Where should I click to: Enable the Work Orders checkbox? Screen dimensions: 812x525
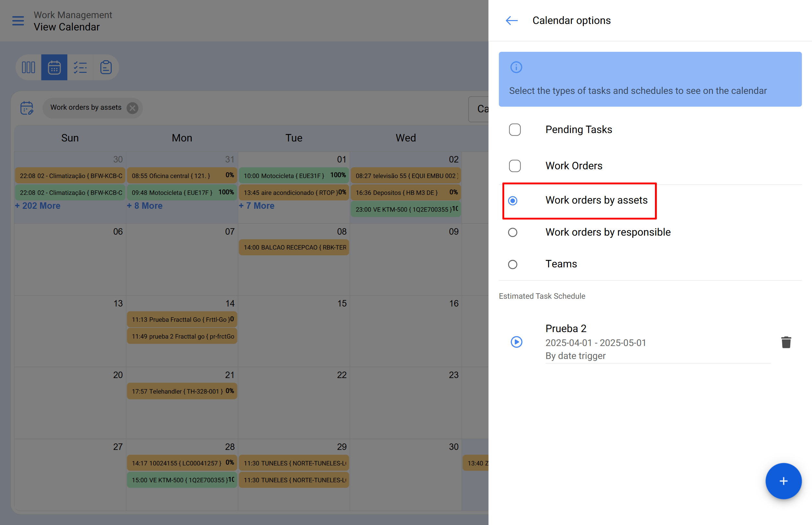pyautogui.click(x=514, y=166)
